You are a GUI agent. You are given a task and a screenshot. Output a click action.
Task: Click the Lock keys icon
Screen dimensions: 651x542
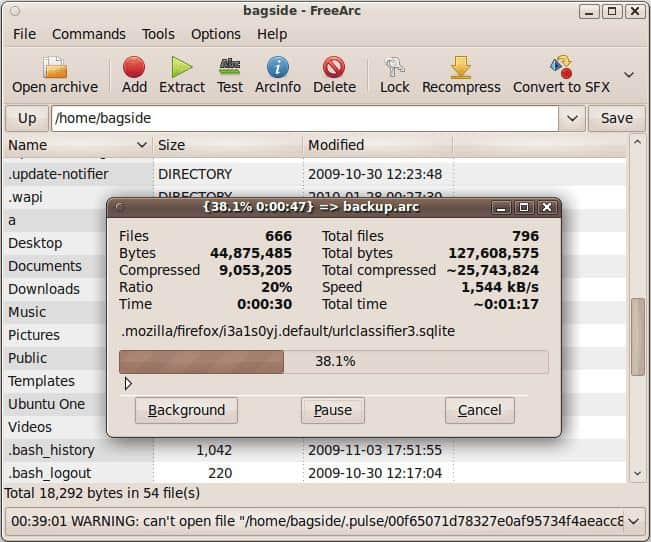coord(394,67)
